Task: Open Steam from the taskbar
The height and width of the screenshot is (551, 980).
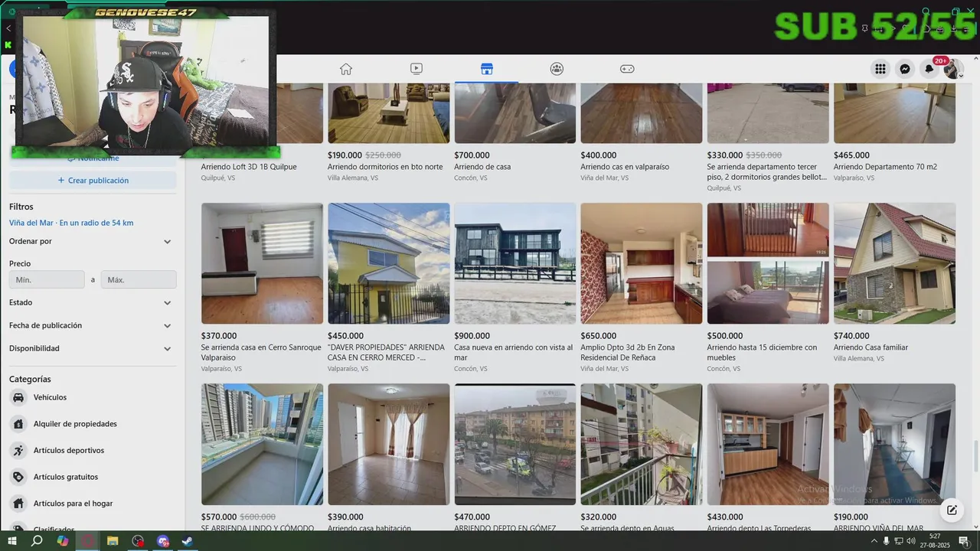Action: click(188, 541)
